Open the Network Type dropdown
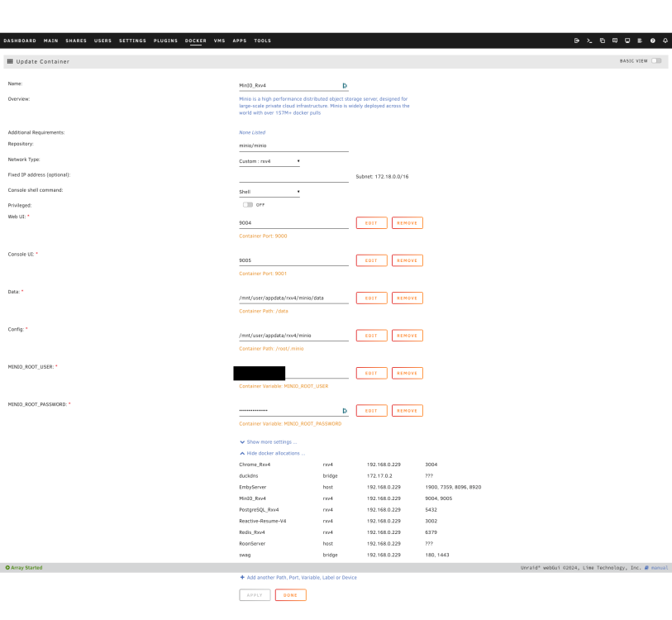 (x=269, y=161)
